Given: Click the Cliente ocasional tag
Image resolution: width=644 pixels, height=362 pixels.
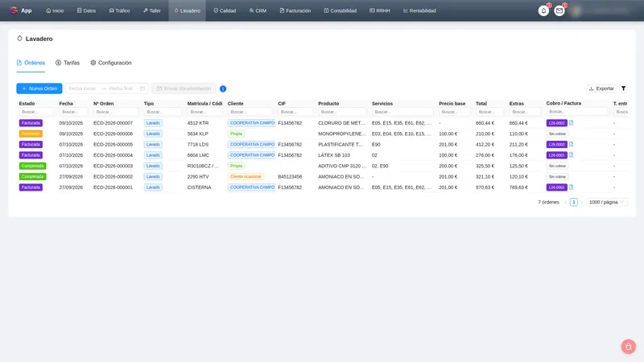Looking at the screenshot, I should pyautogui.click(x=246, y=176).
